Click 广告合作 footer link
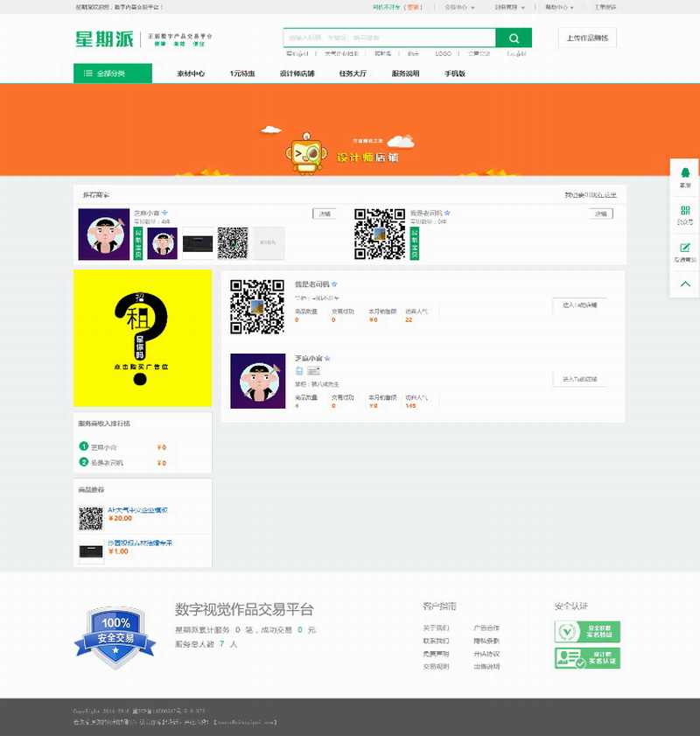This screenshot has height=736, width=700. pyautogui.click(x=486, y=627)
